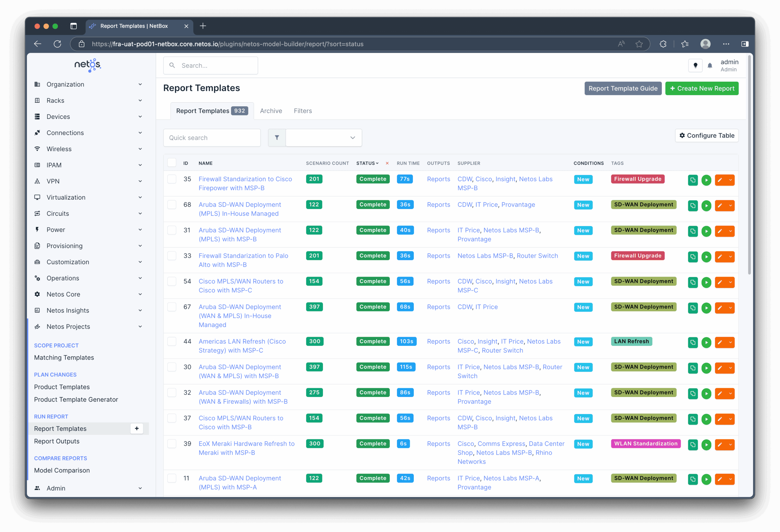
Task: Expand the Devices sidebar menu
Action: click(x=88, y=116)
